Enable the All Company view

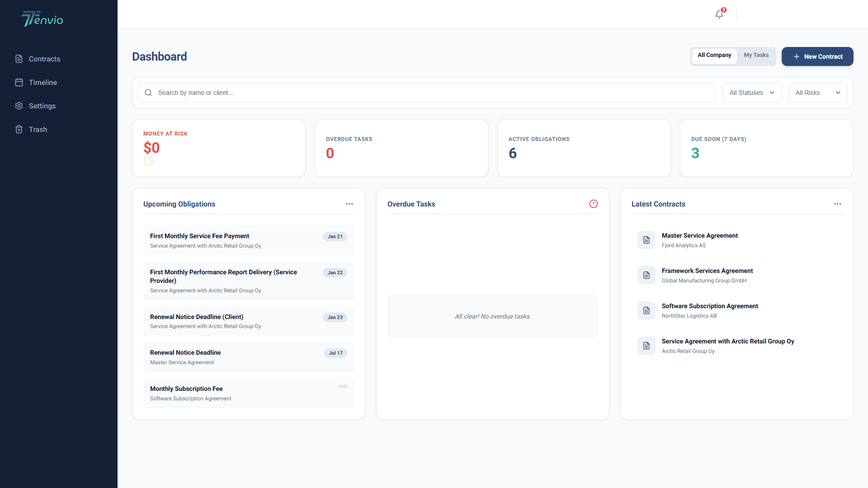pyautogui.click(x=714, y=55)
